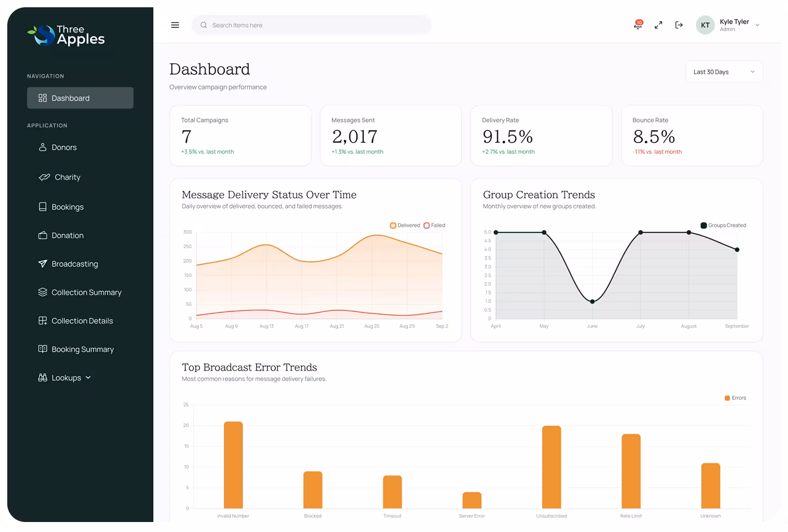Click the Booking Summary open-book icon

point(43,349)
